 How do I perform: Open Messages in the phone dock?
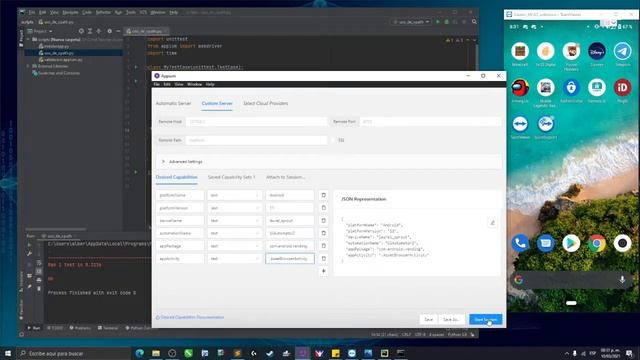coord(545,243)
